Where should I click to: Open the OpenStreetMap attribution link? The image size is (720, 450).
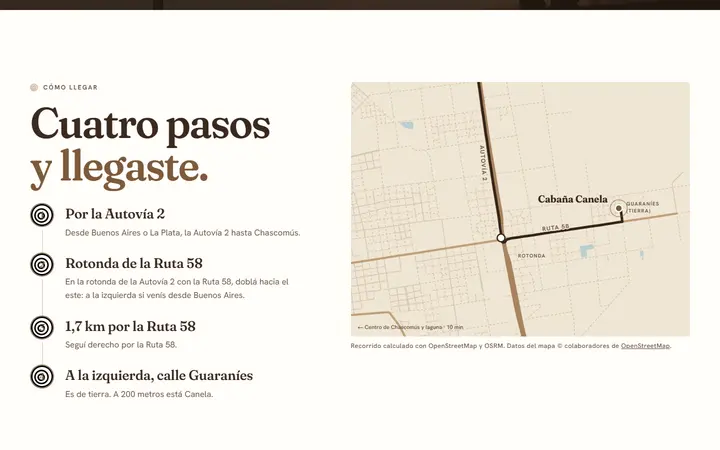click(645, 346)
